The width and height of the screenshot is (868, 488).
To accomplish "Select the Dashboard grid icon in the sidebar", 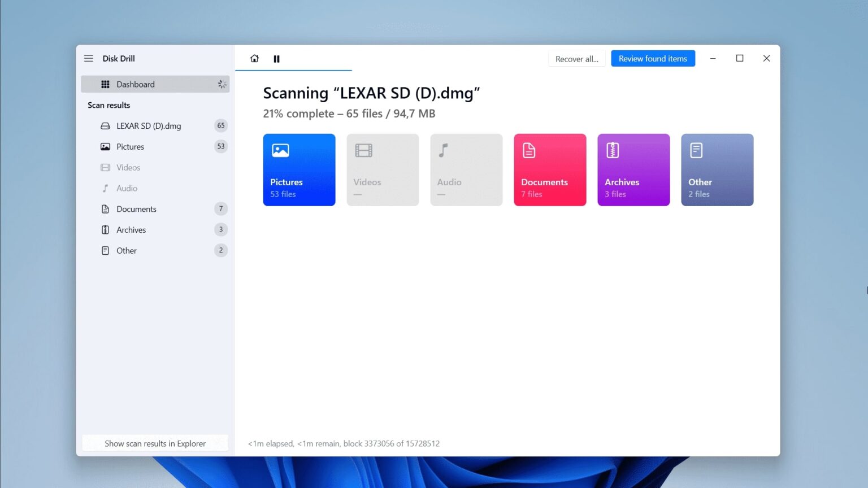I will click(105, 84).
